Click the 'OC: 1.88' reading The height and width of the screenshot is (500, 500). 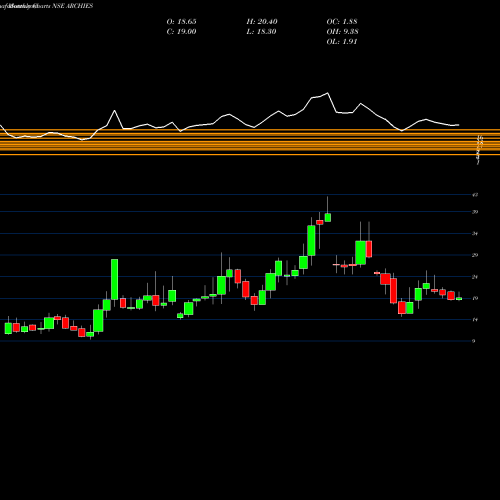[342, 22]
